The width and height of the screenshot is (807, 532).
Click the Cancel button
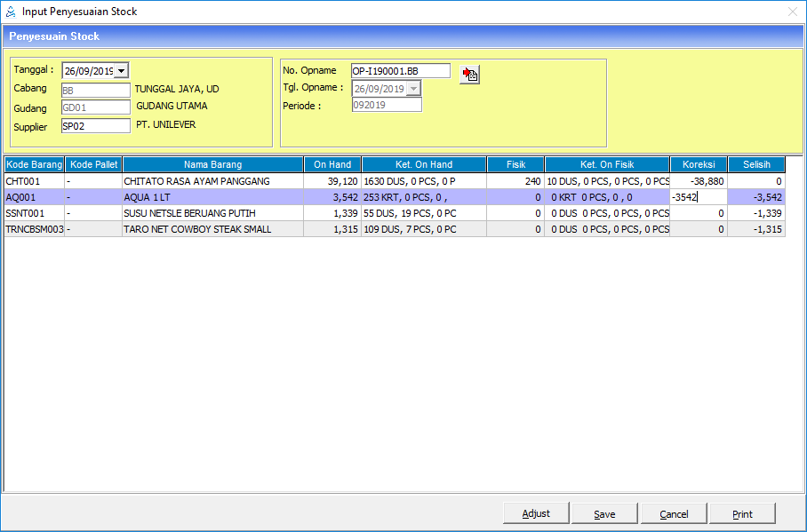[x=674, y=513]
